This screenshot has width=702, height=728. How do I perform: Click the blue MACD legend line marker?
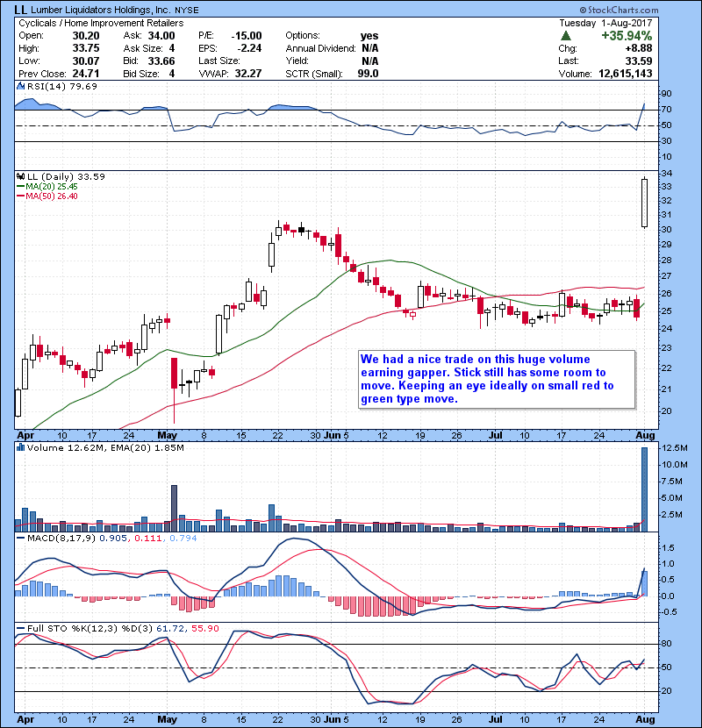click(x=20, y=539)
